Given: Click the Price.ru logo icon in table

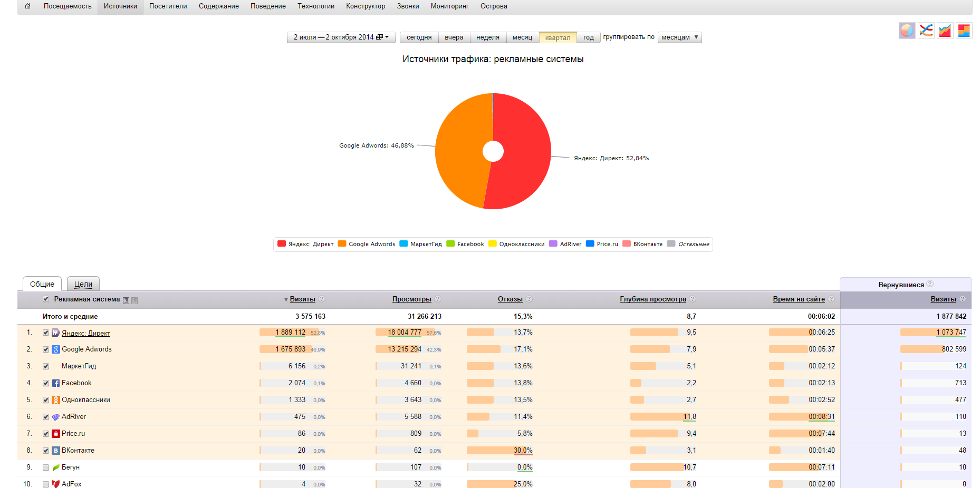Looking at the screenshot, I should 55,434.
